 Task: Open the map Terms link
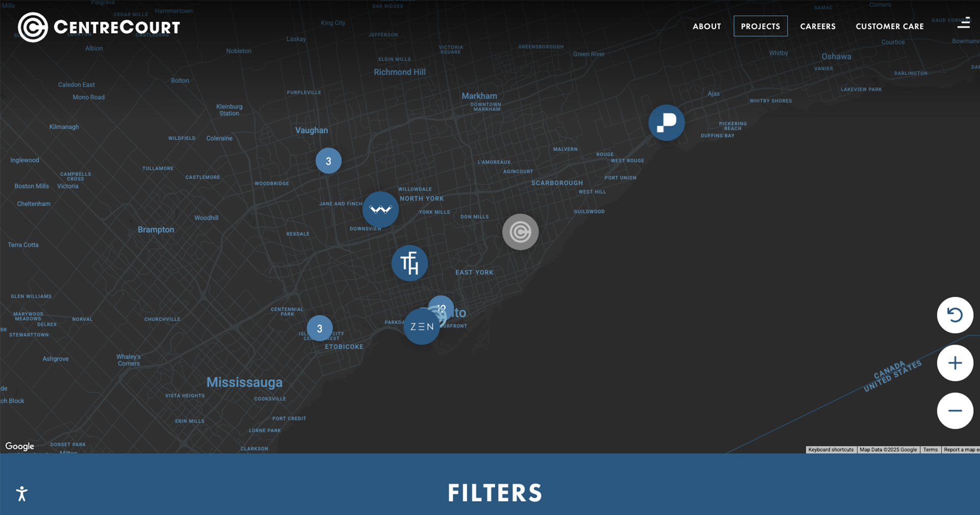click(x=930, y=450)
